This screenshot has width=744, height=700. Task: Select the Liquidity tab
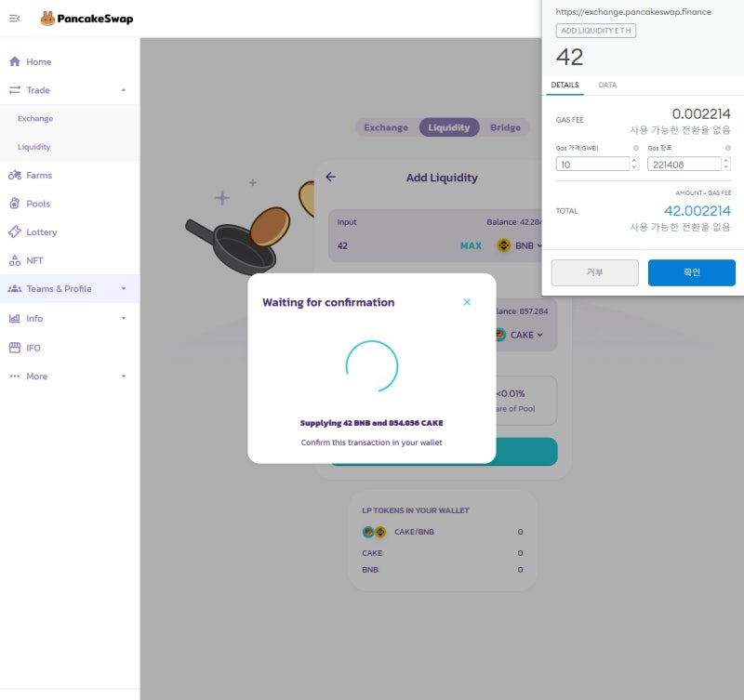(449, 127)
